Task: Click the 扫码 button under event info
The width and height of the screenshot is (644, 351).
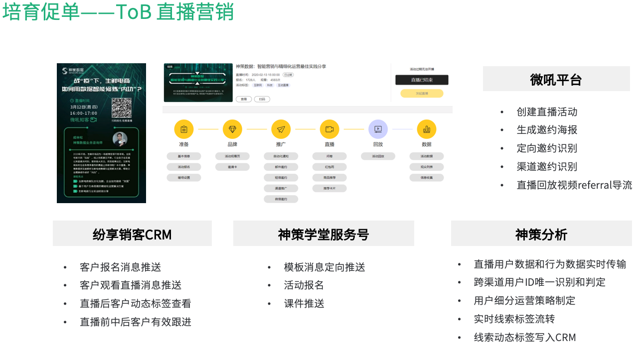Action: pos(262,99)
